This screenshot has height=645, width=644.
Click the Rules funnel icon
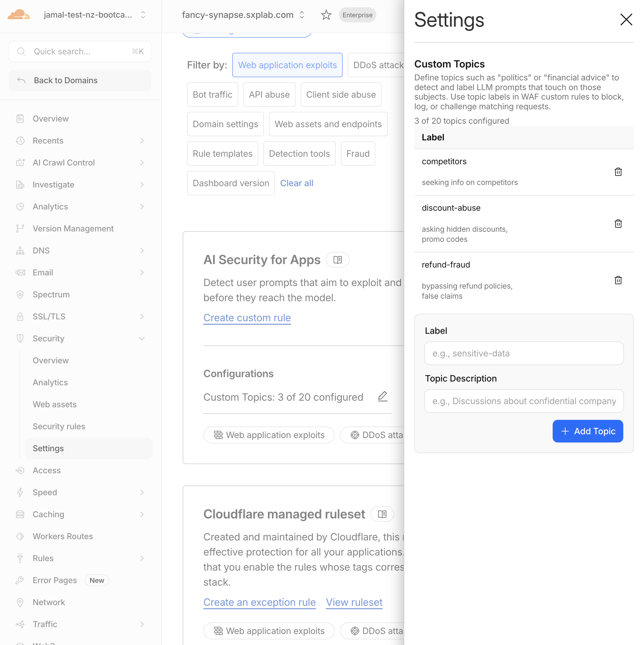tap(20, 558)
